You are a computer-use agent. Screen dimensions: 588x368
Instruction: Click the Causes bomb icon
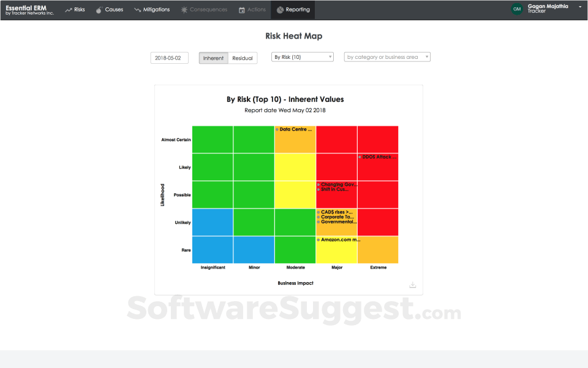(98, 9)
